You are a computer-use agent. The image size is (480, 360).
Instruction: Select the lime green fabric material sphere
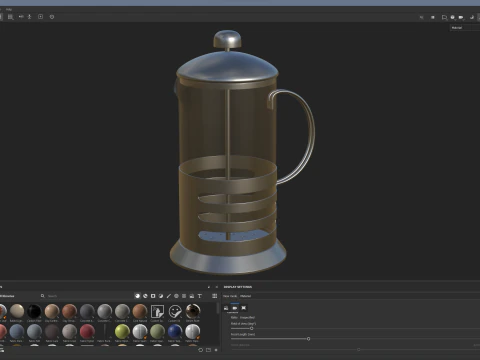point(122,332)
